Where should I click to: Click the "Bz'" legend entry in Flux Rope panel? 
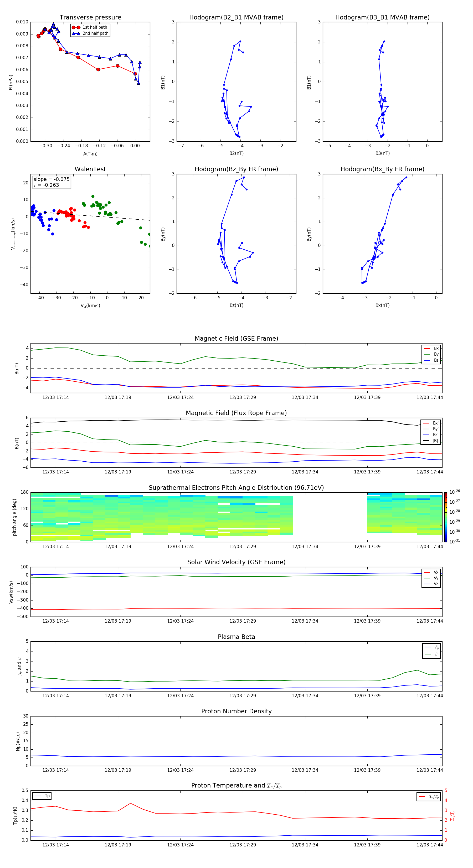[431, 435]
